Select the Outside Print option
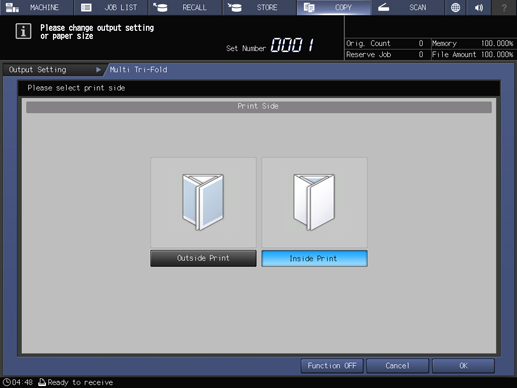This screenshot has height=388, width=517. [203, 258]
